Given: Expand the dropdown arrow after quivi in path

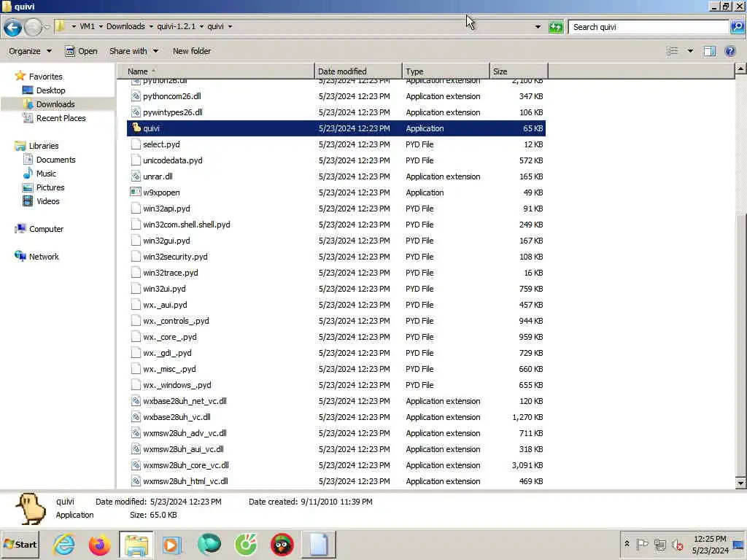Looking at the screenshot, I should click(x=230, y=27).
